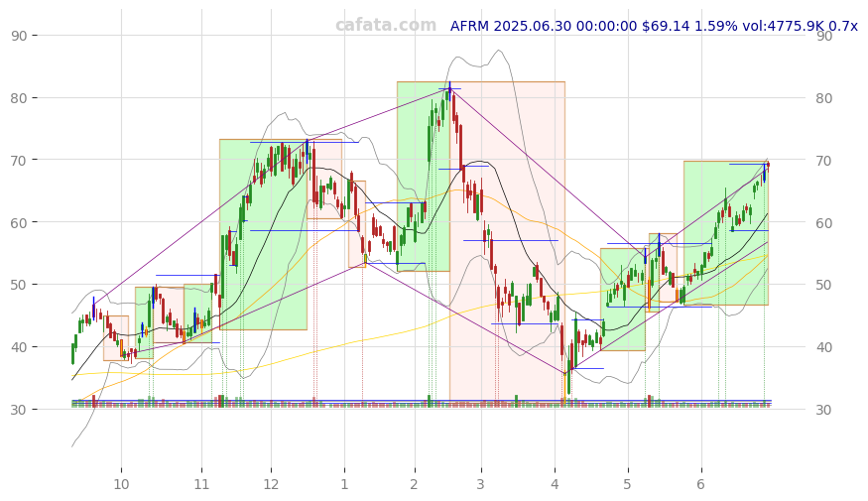Click right y-axis label 80
This screenshot has width=868, height=501.
pos(823,98)
